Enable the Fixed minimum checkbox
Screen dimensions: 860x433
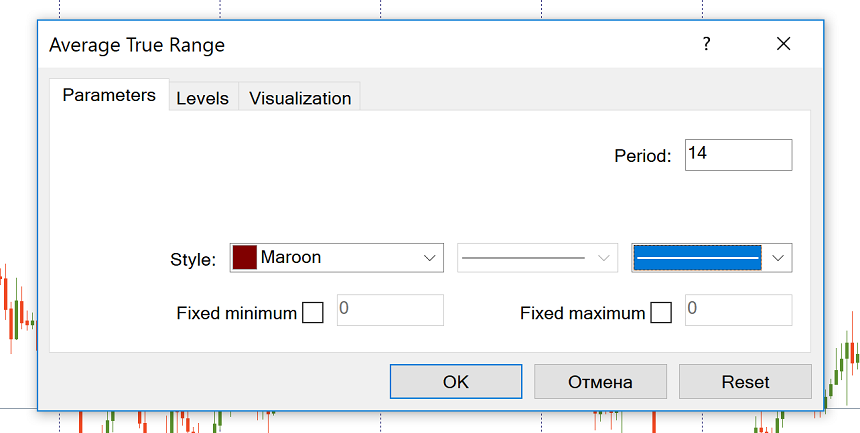coord(313,313)
